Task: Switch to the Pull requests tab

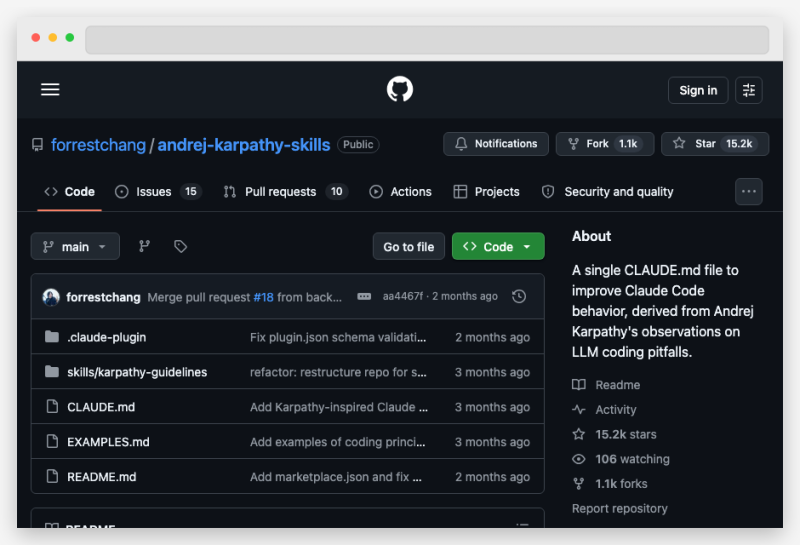Action: coord(284,192)
